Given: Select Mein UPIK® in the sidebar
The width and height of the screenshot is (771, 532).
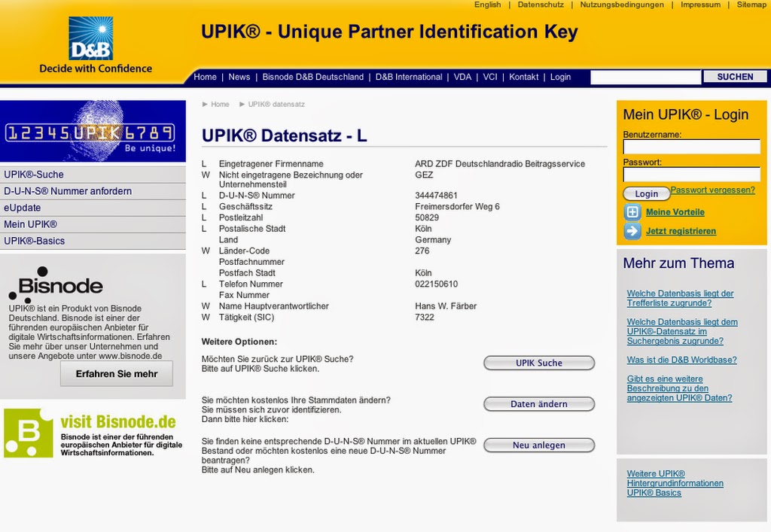Looking at the screenshot, I should (x=93, y=224).
